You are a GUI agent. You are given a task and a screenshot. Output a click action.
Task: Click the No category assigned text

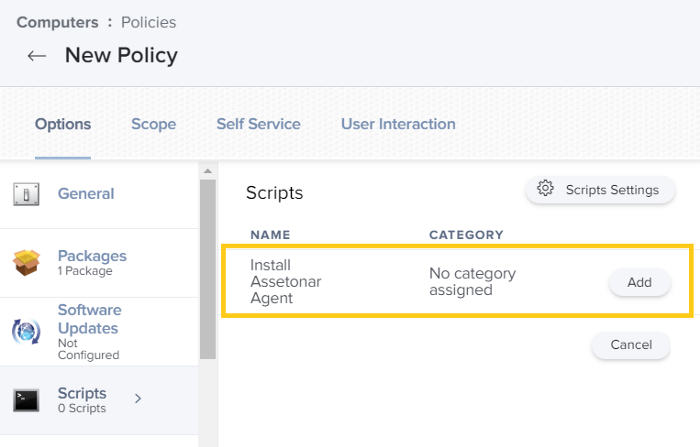(x=472, y=282)
